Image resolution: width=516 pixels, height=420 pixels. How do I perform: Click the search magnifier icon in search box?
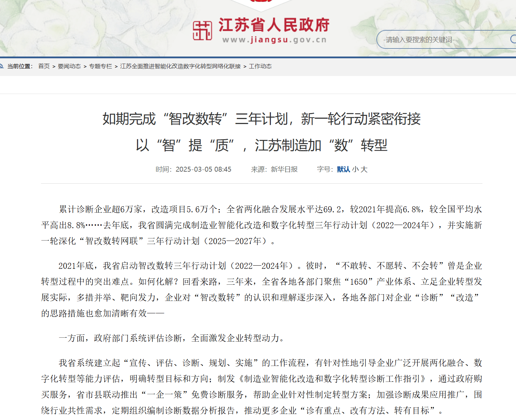513,39
